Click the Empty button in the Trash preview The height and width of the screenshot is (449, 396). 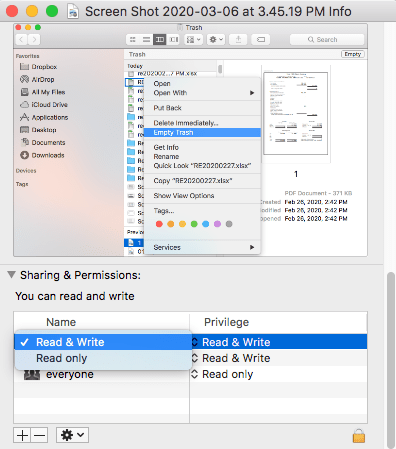pos(353,54)
